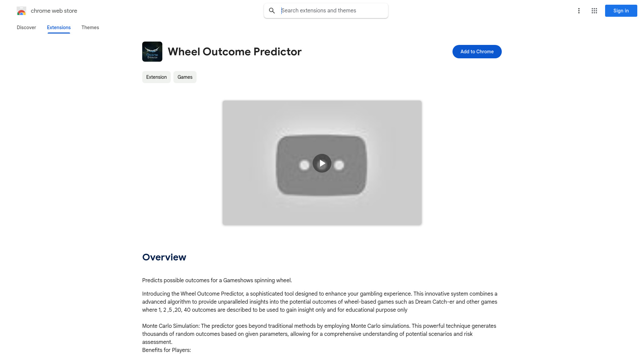Add Wheel Outcome Predictor to Chrome

click(x=477, y=52)
